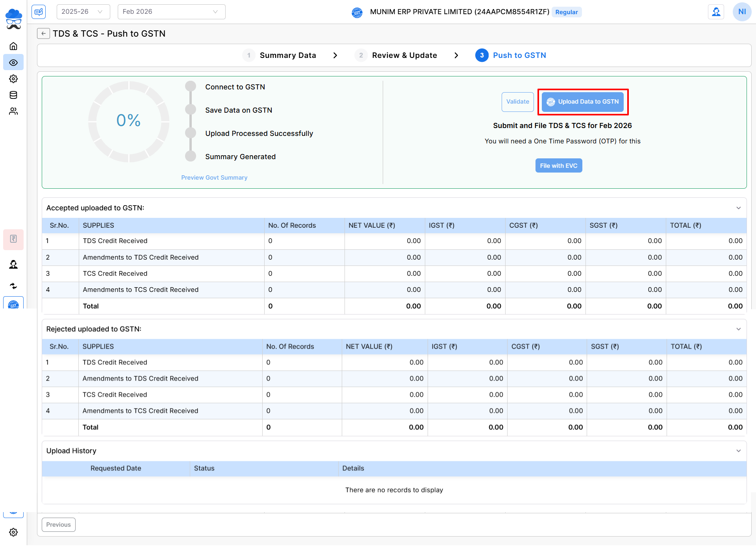Click the edit note icon at top left
The image size is (756, 546).
39,12
